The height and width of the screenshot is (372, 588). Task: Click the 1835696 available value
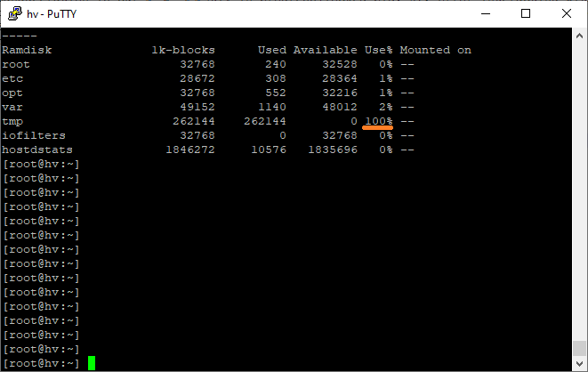(333, 150)
